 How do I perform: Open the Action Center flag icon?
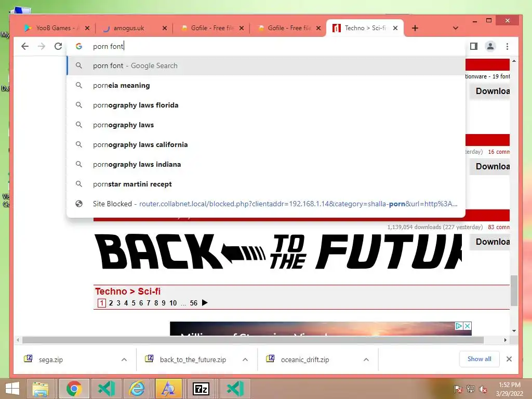tap(458, 389)
